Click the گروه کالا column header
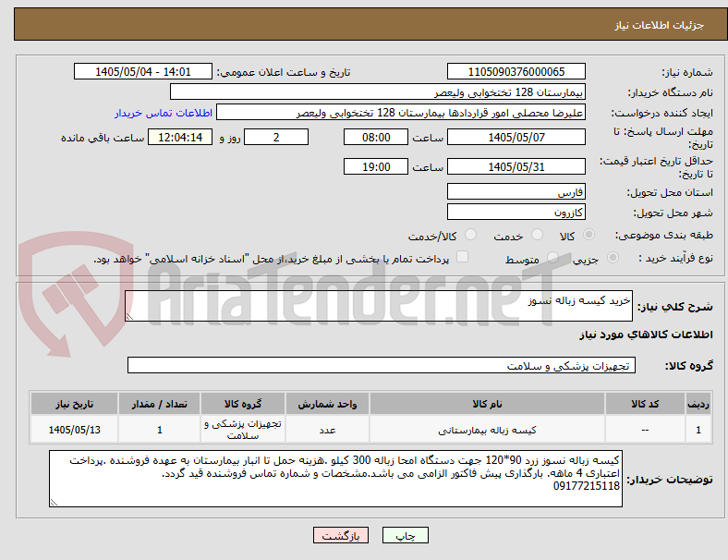 click(242, 404)
